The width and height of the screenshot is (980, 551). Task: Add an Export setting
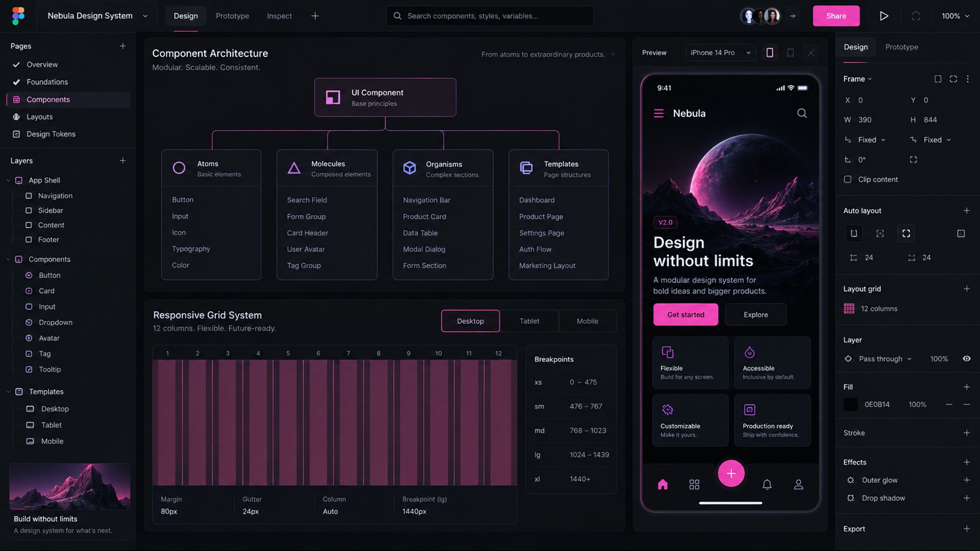(x=967, y=528)
